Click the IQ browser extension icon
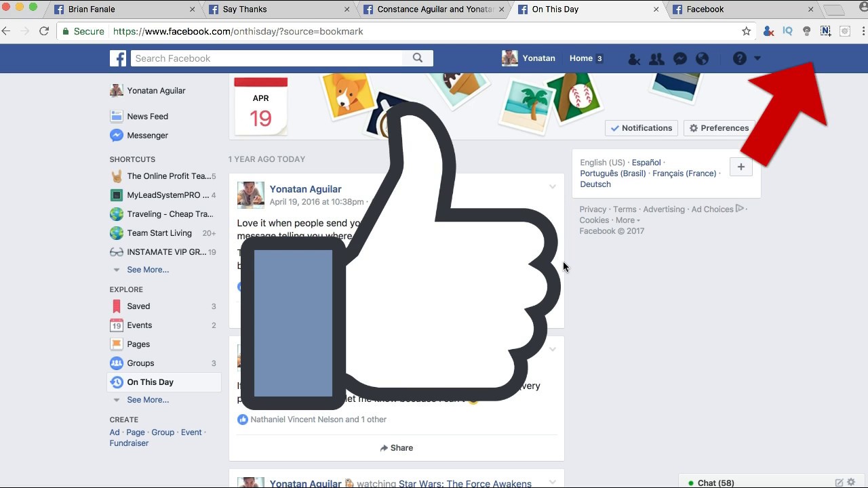Screen dimensions: 868x488 click(787, 31)
